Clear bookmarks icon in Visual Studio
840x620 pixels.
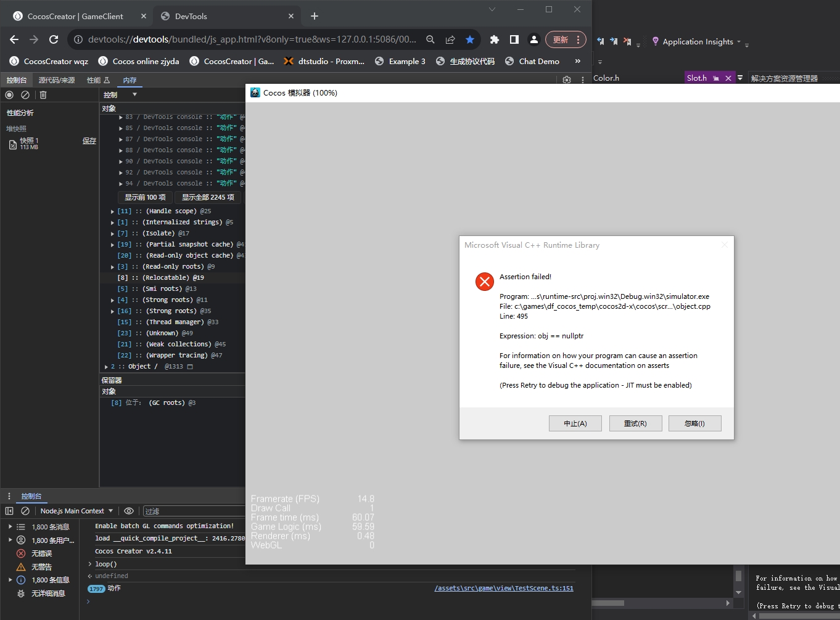(627, 41)
